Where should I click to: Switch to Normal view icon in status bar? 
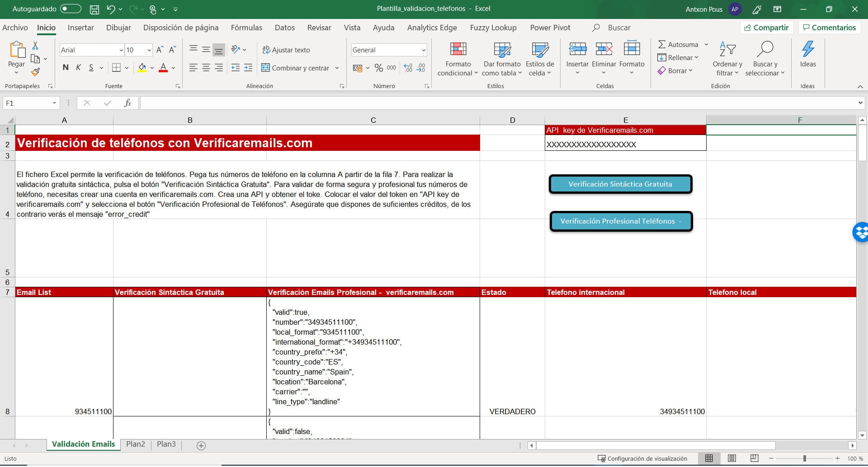(709, 458)
